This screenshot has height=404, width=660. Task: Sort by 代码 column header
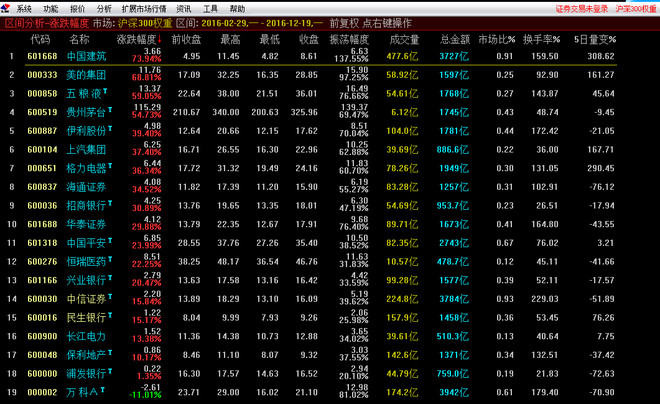click(40, 40)
